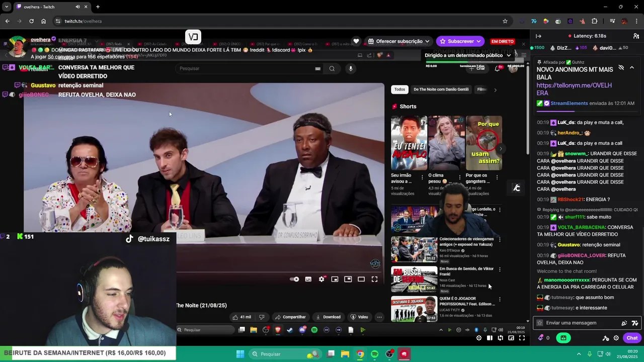This screenshot has height=362, width=644.
Task: Expand the Dirigido a um determinado público notice
Action: 467,55
